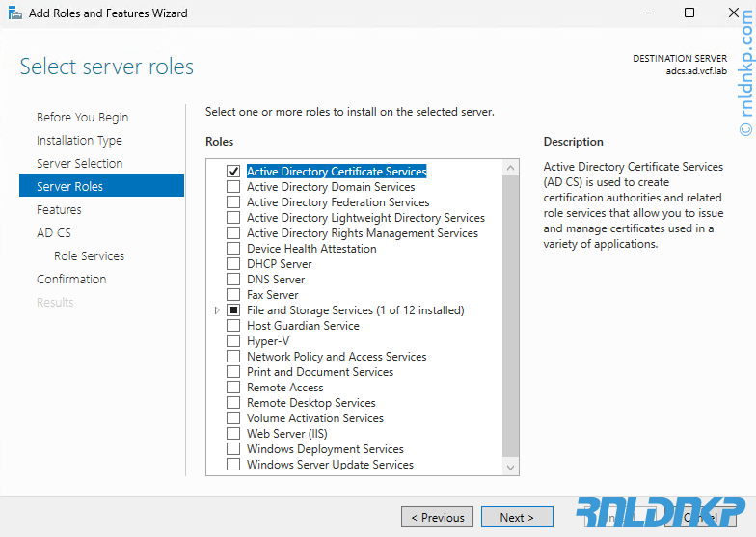Expand File and Storage Services tree node
Screen dimensions: 756x537
pos(217,310)
